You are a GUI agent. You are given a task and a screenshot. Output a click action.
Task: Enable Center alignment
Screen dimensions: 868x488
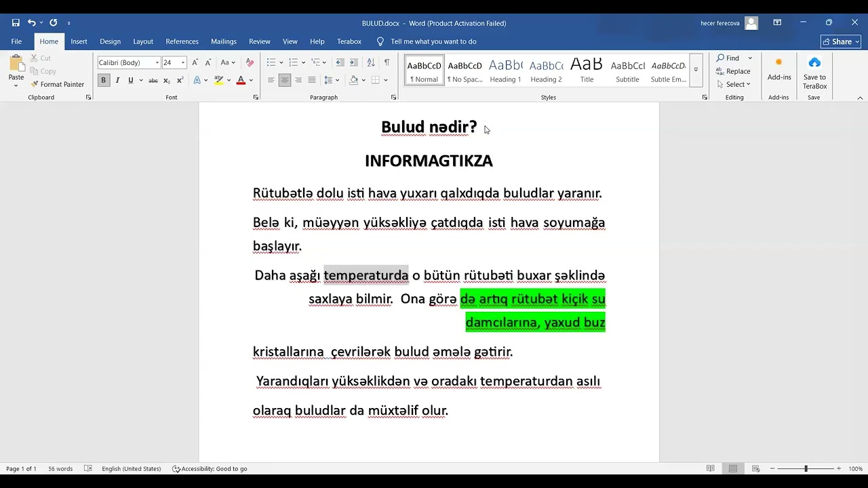click(x=285, y=80)
